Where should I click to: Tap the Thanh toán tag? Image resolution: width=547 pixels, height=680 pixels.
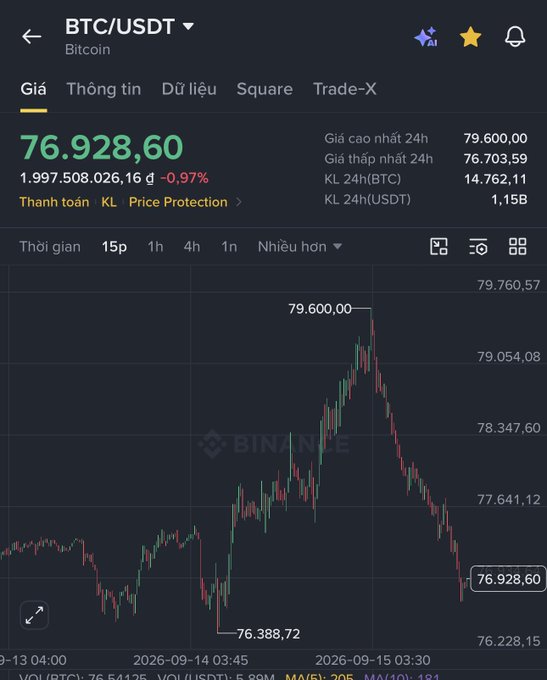[x=54, y=202]
